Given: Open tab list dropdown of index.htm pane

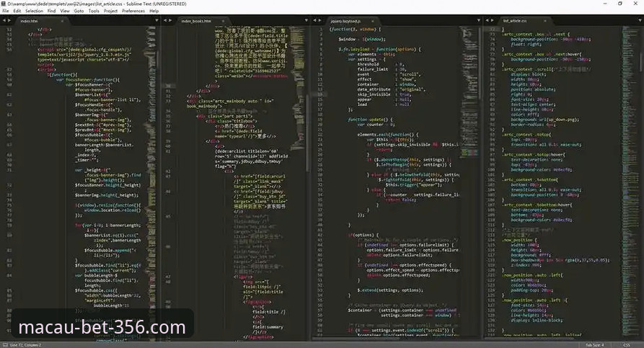Looking at the screenshot, I should point(156,20).
